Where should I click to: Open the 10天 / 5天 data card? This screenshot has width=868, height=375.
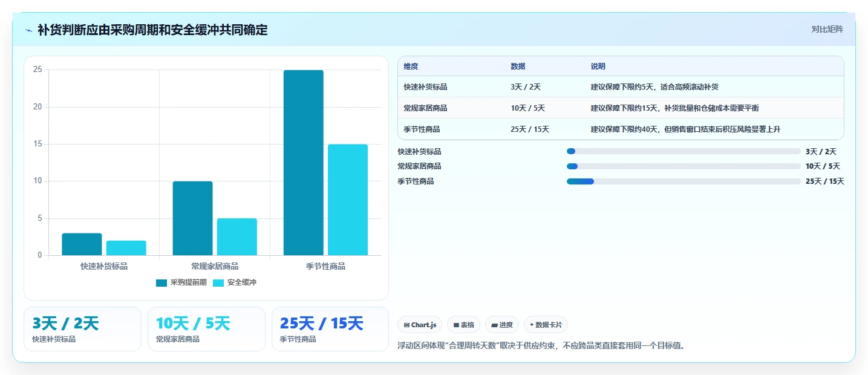coord(206,329)
